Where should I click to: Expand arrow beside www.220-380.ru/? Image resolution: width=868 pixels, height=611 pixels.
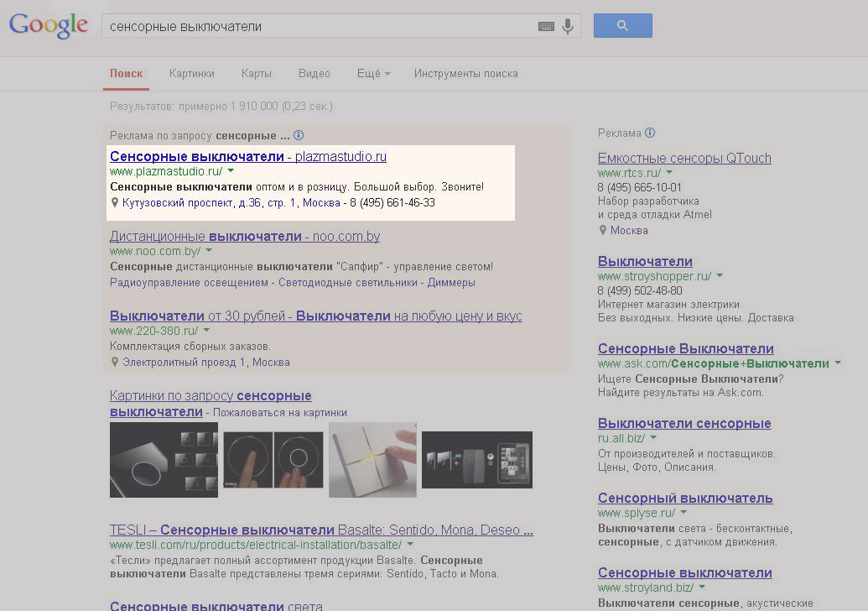tap(206, 330)
